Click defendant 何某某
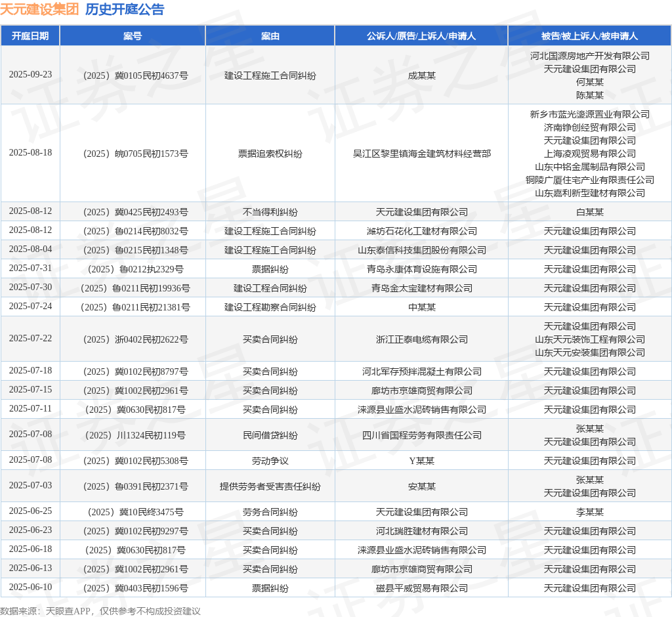This screenshot has height=617, width=672. [590, 82]
